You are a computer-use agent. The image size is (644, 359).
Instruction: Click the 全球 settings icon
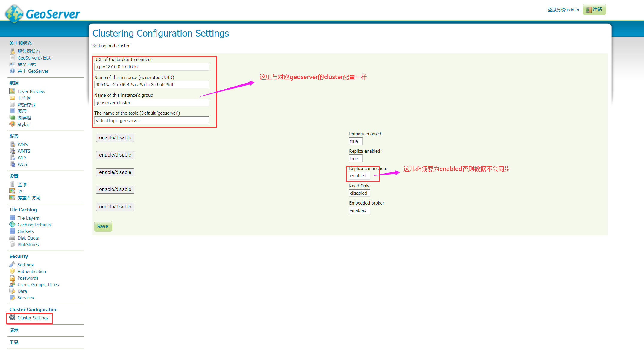tap(12, 184)
